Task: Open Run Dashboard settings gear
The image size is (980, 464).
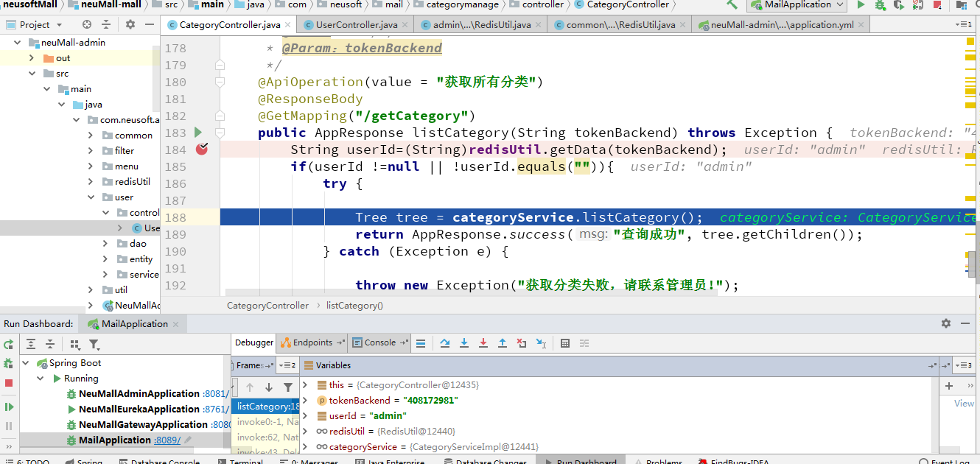Action: (946, 323)
